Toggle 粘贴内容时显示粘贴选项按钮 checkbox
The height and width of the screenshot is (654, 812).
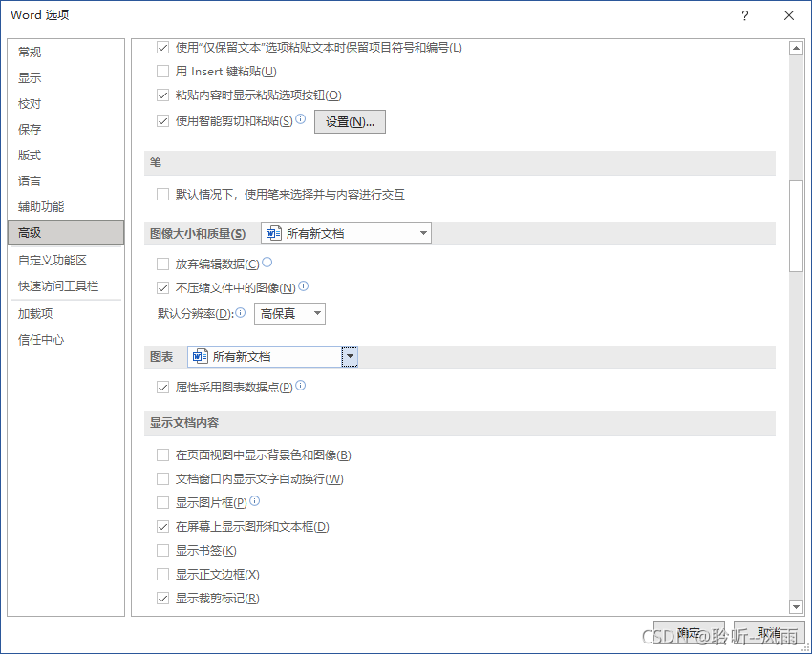click(x=162, y=95)
